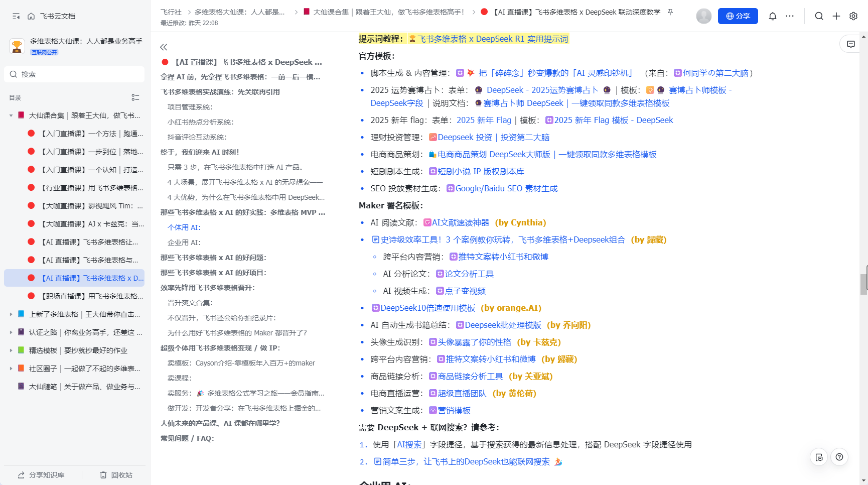Open the AI搜索 field shortcut link
The image size is (868, 485).
tap(409, 445)
